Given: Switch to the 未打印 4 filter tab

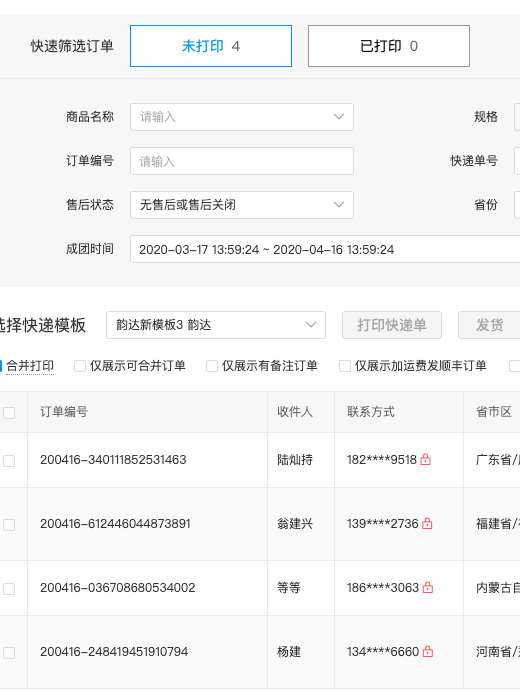Looking at the screenshot, I should (211, 46).
